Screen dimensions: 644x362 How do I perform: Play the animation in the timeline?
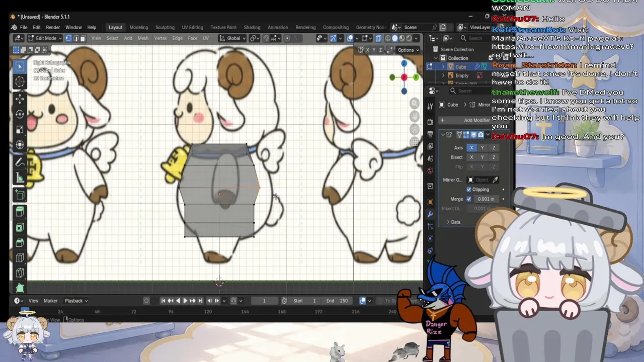(185, 301)
